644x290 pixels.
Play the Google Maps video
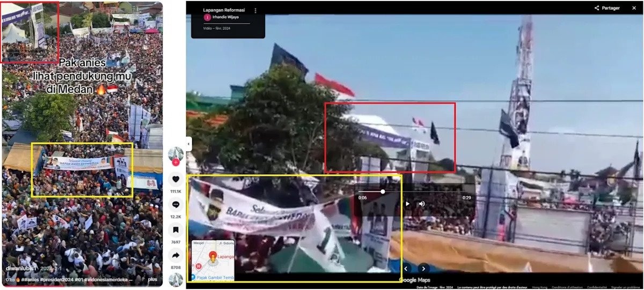[407, 204]
